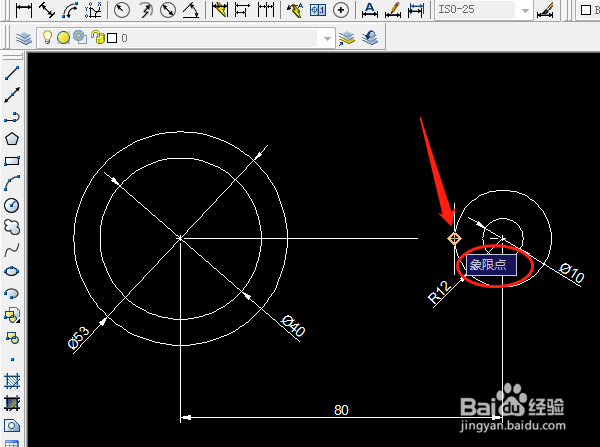600x447 pixels.
Task: Click the Layer Previous icon
Action: click(x=370, y=38)
